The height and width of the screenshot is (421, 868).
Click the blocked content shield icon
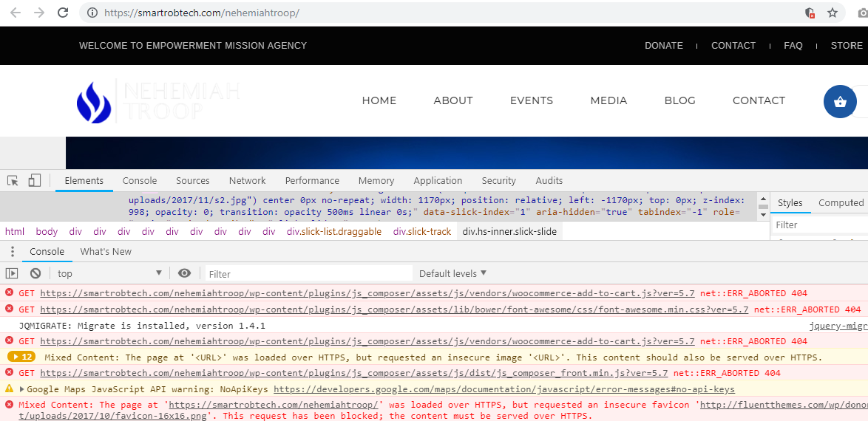810,13
